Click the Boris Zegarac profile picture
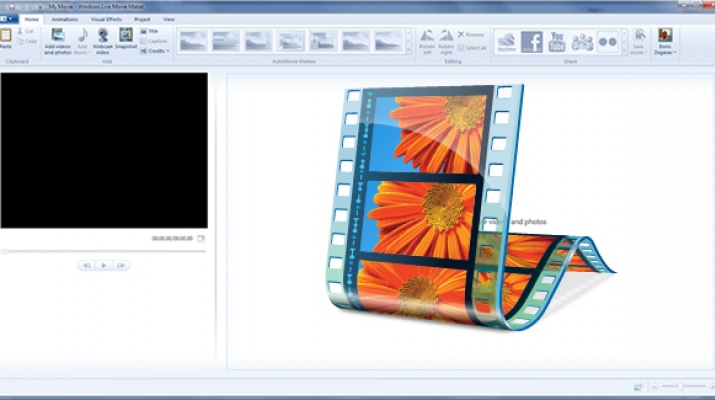The width and height of the screenshot is (715, 400). coord(665,35)
